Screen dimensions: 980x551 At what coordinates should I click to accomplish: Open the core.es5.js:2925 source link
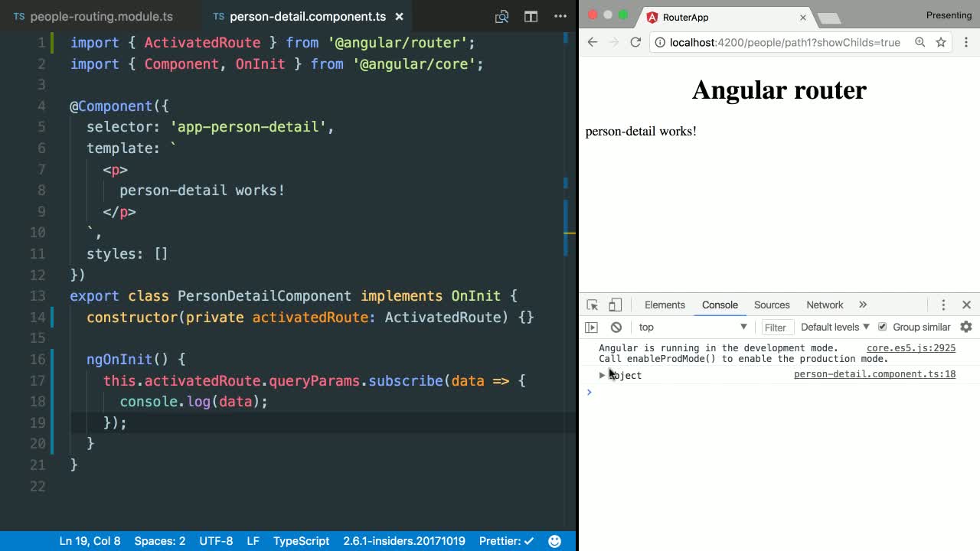tap(910, 347)
